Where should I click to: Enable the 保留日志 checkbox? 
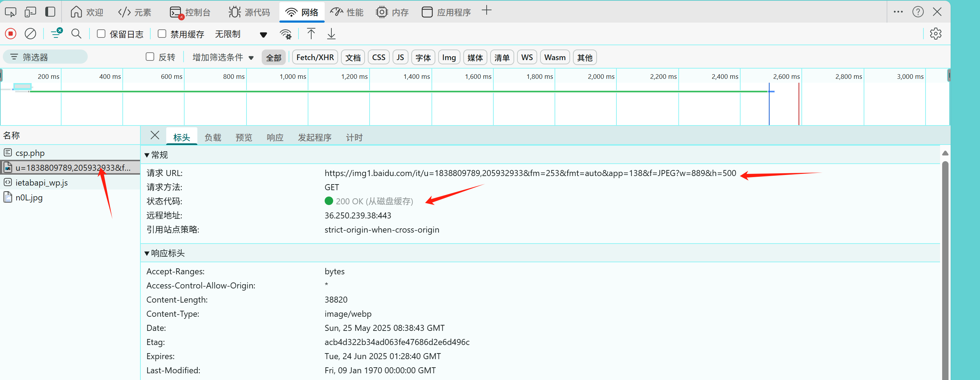pos(101,34)
